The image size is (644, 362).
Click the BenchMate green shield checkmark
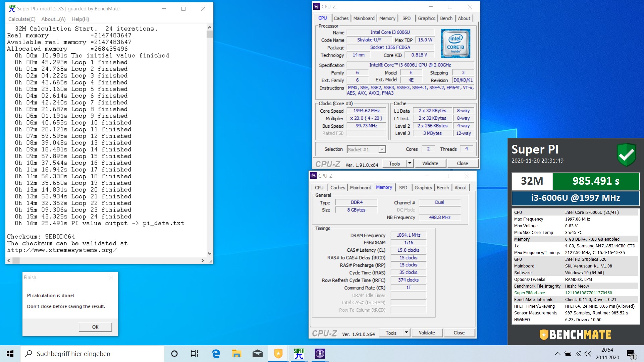pos(626,155)
